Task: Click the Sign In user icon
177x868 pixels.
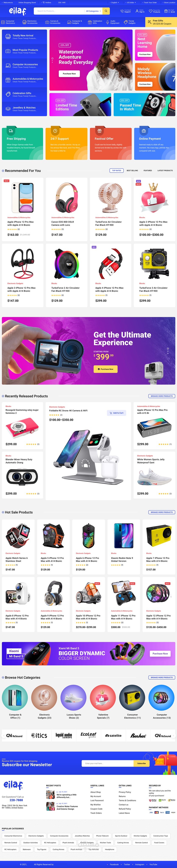Action: [137, 11]
